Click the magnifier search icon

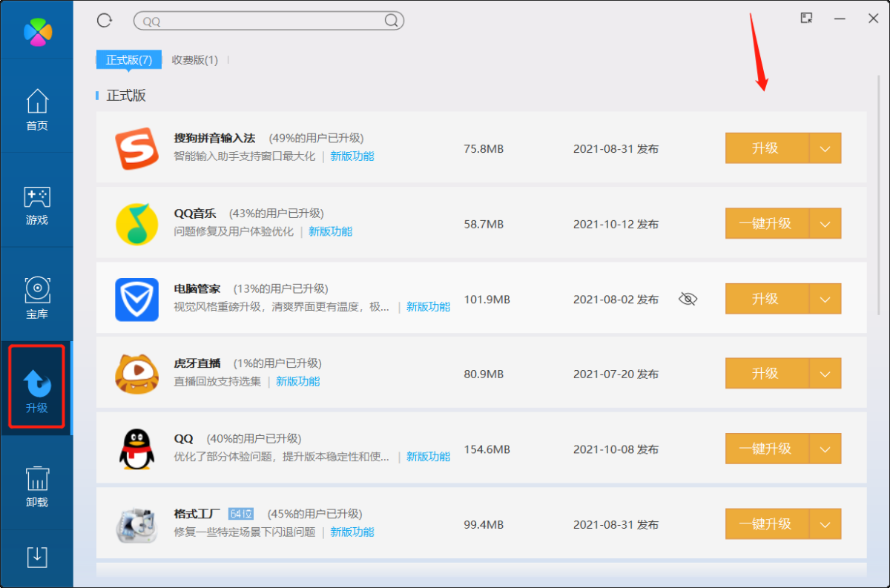392,21
